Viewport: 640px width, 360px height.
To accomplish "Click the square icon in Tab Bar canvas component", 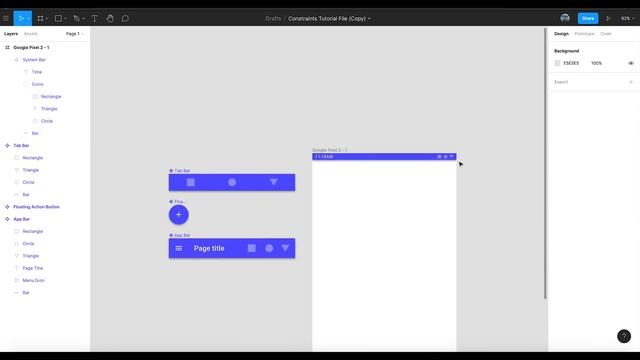I will pyautogui.click(x=191, y=182).
